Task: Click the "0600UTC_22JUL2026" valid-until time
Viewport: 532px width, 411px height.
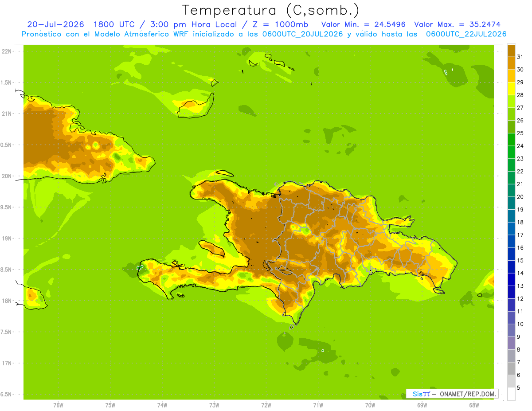Action: (x=466, y=34)
